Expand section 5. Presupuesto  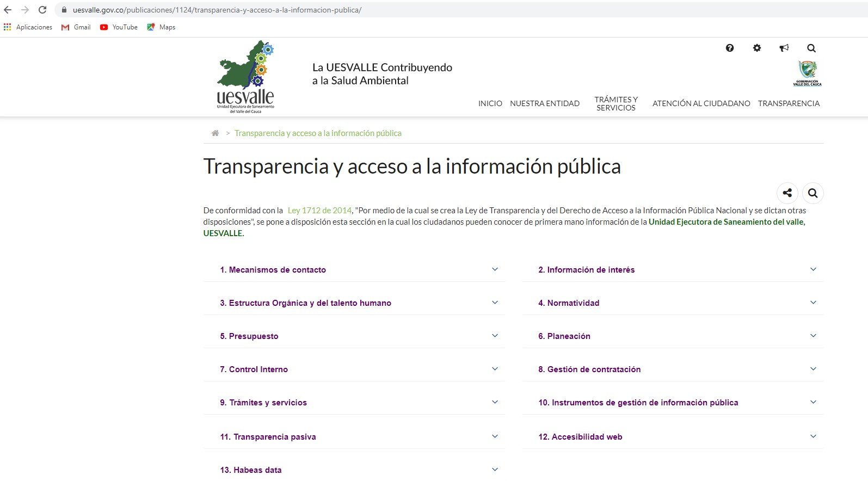click(x=354, y=336)
